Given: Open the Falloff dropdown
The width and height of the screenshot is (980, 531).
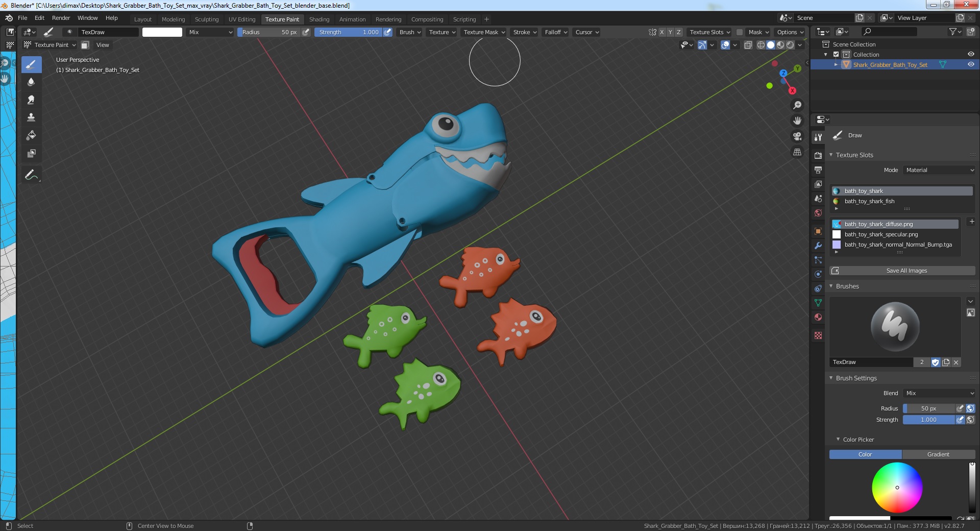Looking at the screenshot, I should (x=556, y=32).
